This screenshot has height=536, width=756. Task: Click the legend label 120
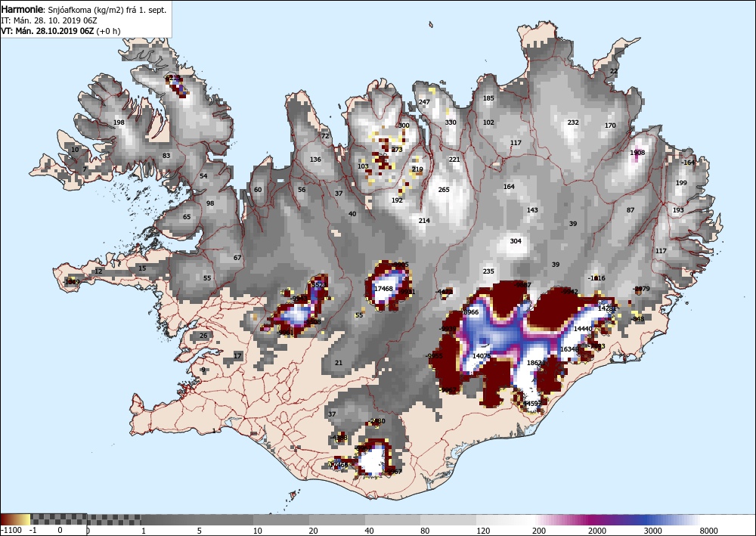pos(482,531)
